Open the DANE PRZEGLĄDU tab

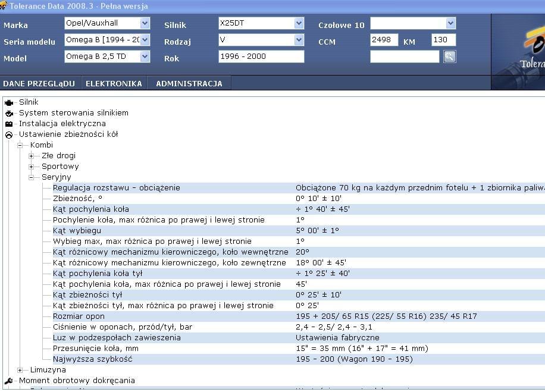39,84
